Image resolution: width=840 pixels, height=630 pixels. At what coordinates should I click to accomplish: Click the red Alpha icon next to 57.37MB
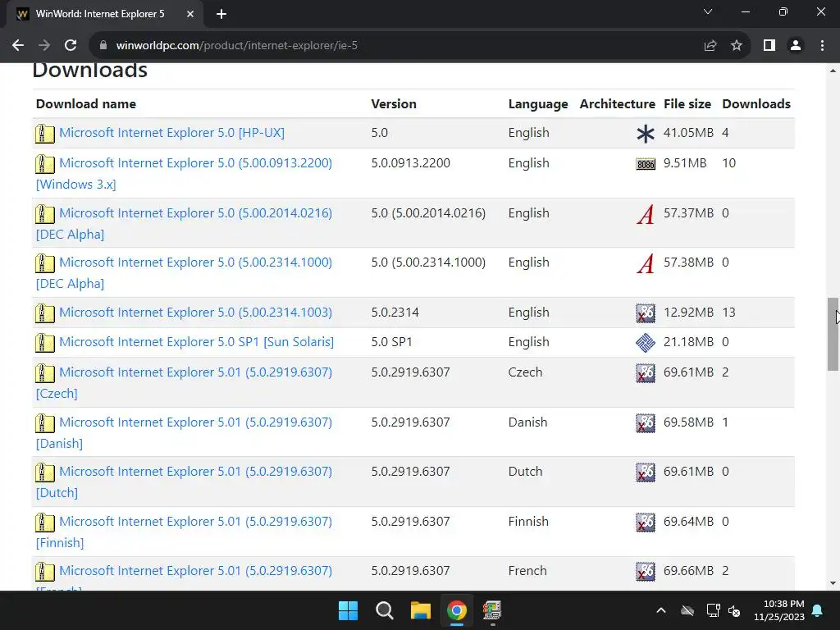coord(646,214)
